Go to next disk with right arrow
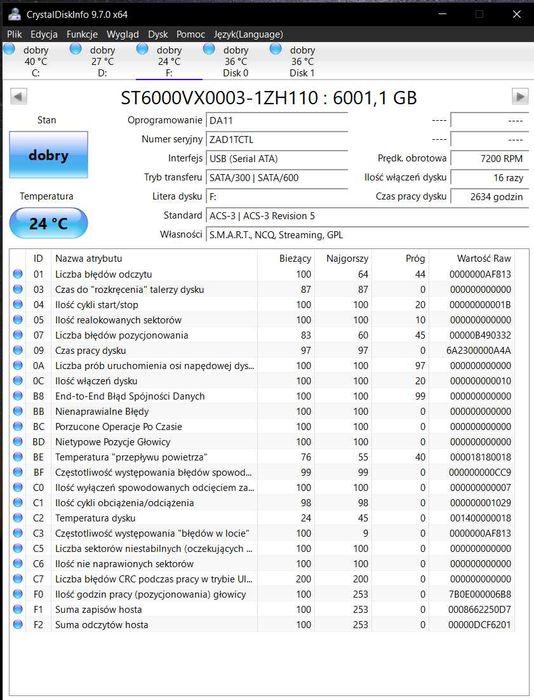The height and width of the screenshot is (700, 534). (x=520, y=96)
